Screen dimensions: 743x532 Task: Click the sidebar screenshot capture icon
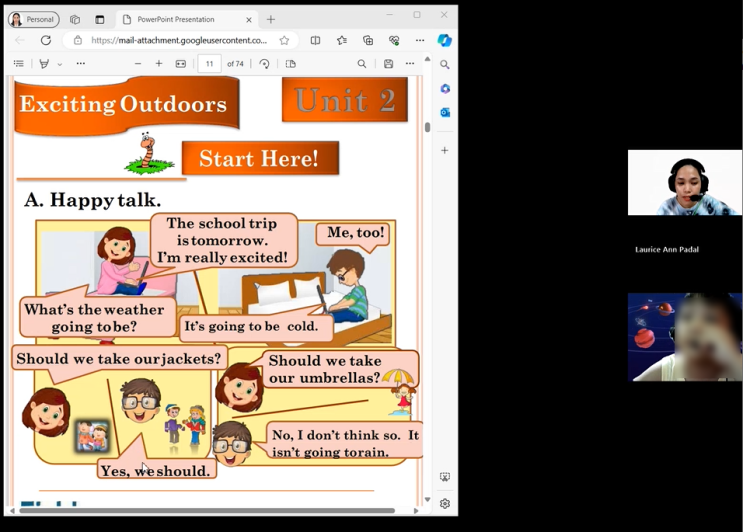click(444, 477)
